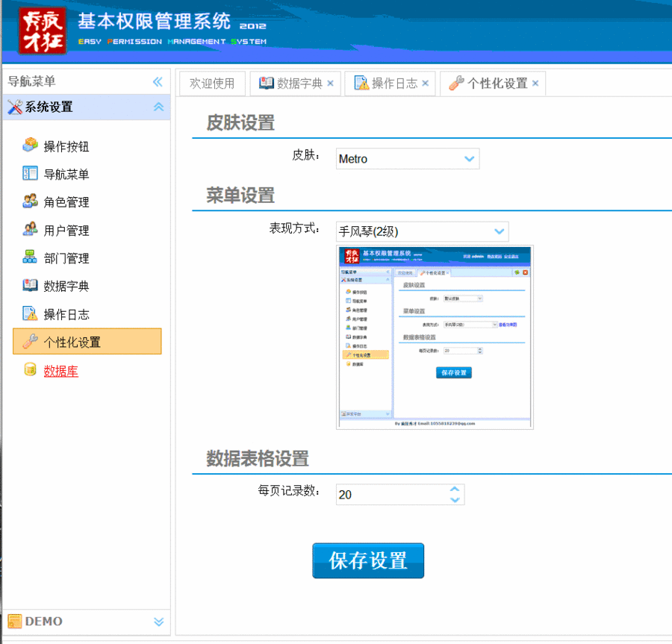Open the 皮肤 Metro dropdown arrow

click(470, 159)
